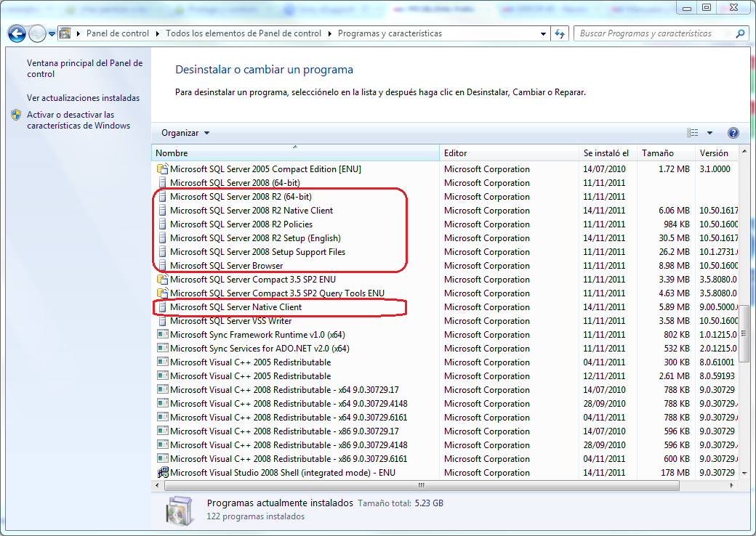The height and width of the screenshot is (536, 756).
Task: Click the Control Panel icon in address bar
Action: coord(65,33)
